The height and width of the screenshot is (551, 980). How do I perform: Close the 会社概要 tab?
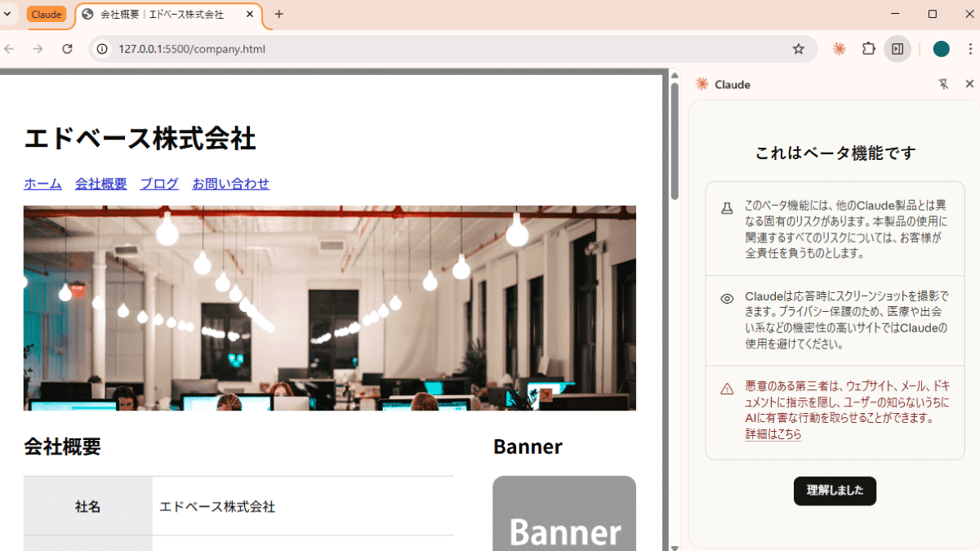248,15
